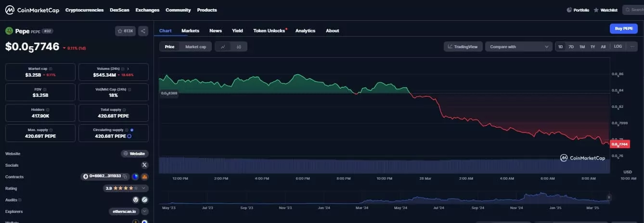The image size is (644, 223).
Task: Open Portfolio from the header
Action: click(578, 10)
